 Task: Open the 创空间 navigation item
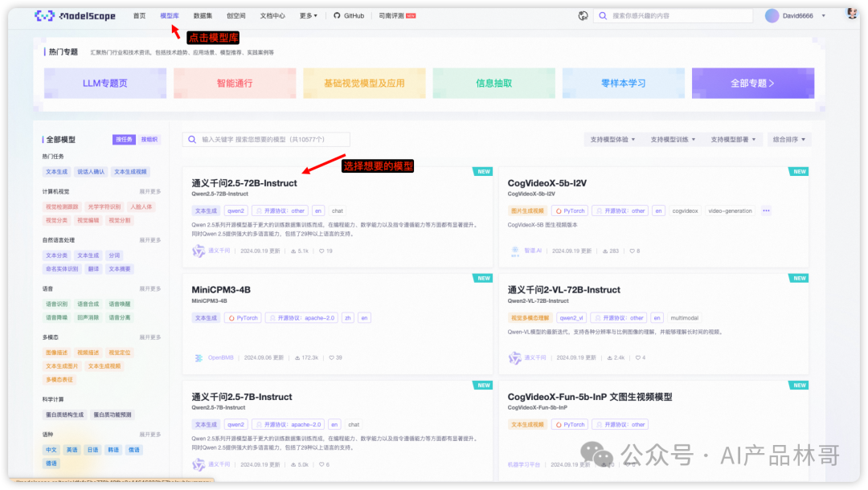pos(235,16)
